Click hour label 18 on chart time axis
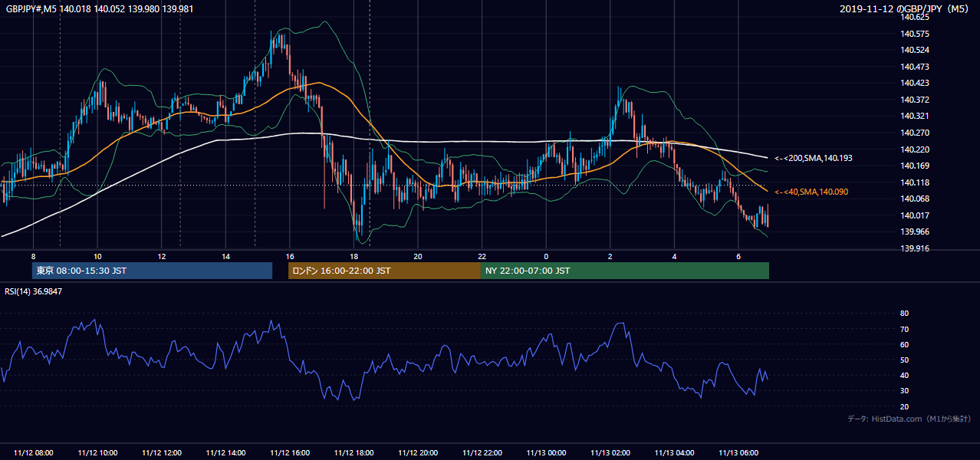Image resolution: width=980 pixels, height=460 pixels. click(354, 256)
